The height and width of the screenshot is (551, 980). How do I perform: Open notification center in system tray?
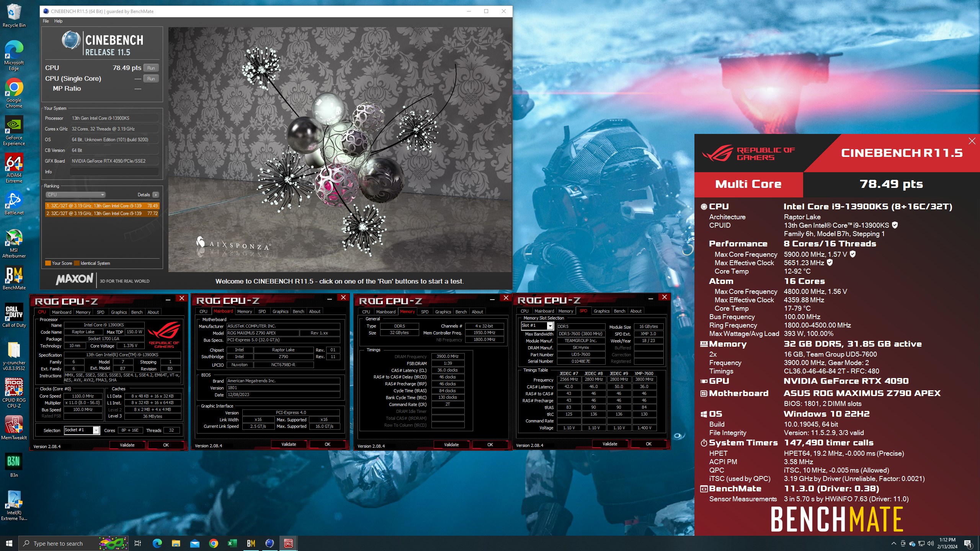coord(968,543)
